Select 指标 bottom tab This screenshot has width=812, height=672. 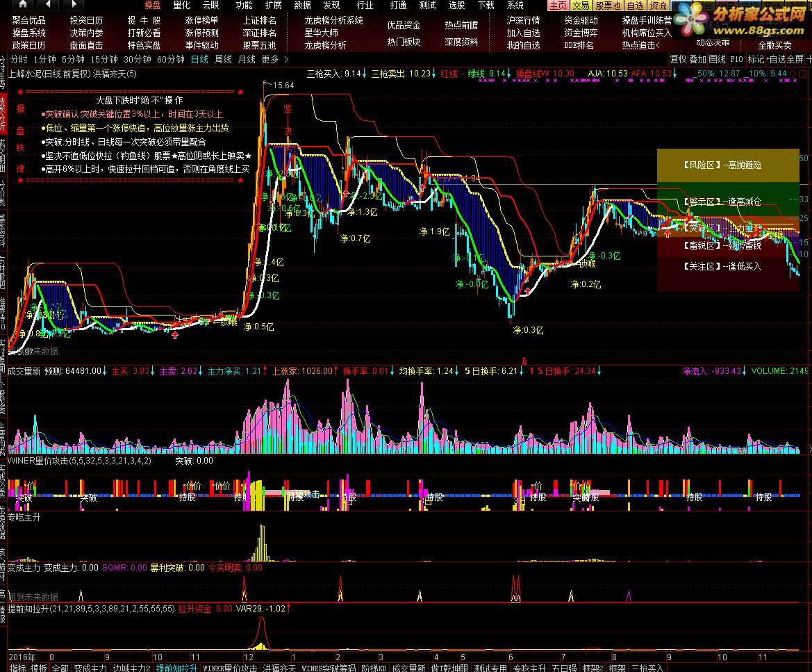17,668
